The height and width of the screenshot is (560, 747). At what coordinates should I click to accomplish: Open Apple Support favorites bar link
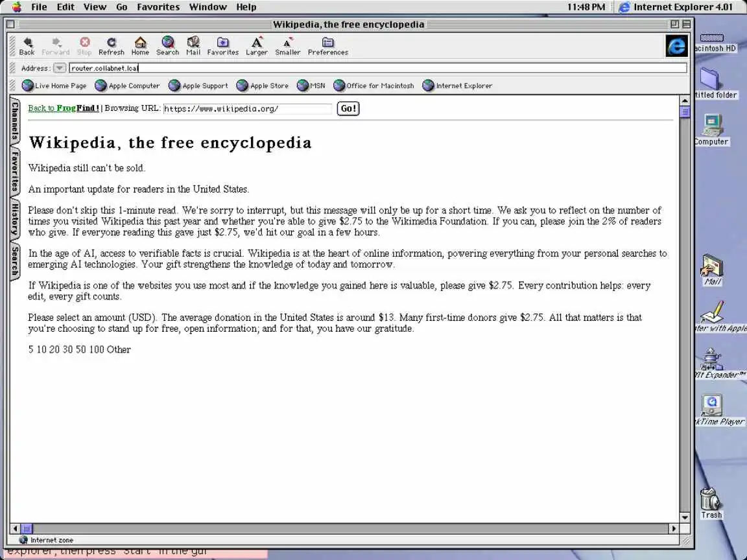[x=198, y=86]
